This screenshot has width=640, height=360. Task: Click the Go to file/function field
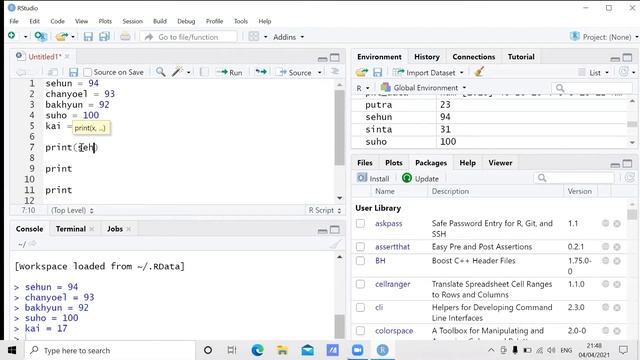click(188, 37)
